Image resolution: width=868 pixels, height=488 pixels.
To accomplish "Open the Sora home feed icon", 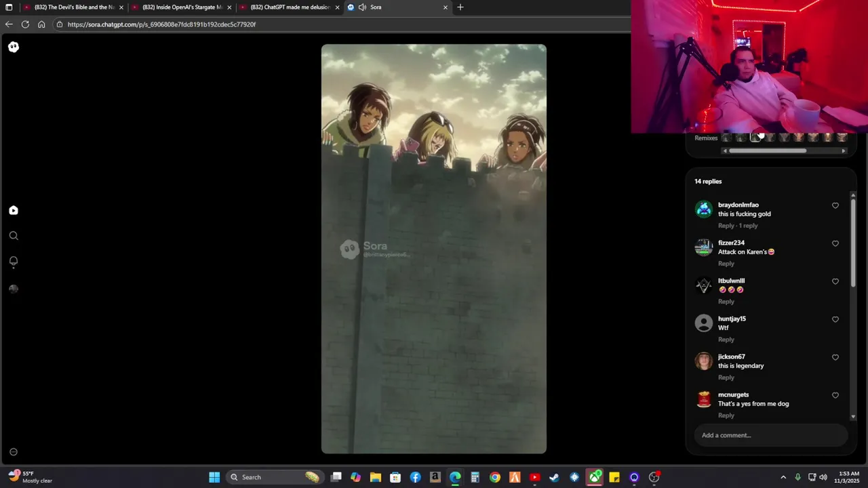I will click(x=14, y=211).
